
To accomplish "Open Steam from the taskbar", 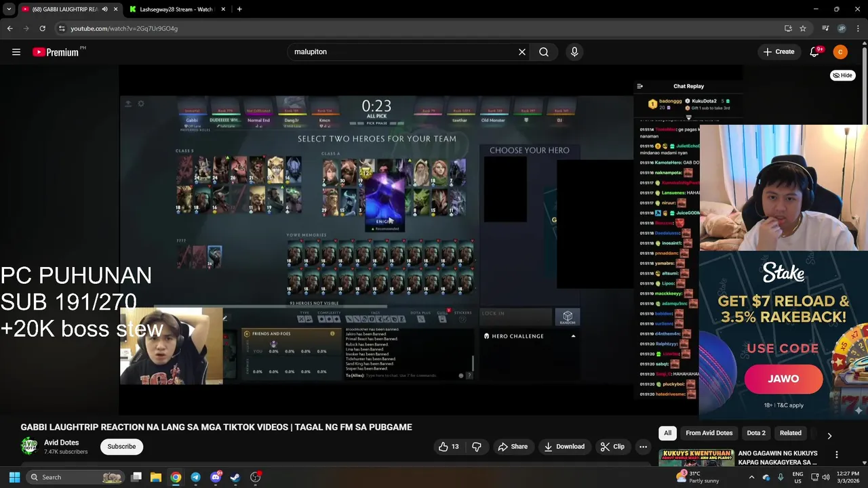I will [x=235, y=477].
